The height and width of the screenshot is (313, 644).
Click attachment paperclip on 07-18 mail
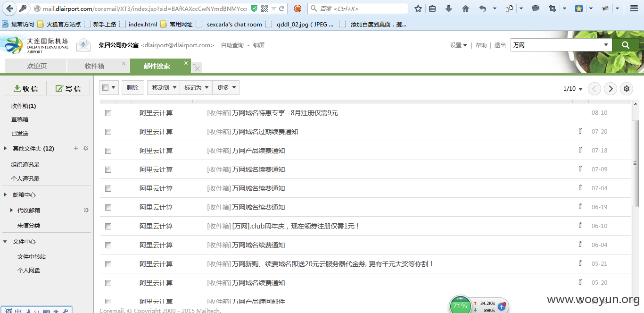[580, 150]
